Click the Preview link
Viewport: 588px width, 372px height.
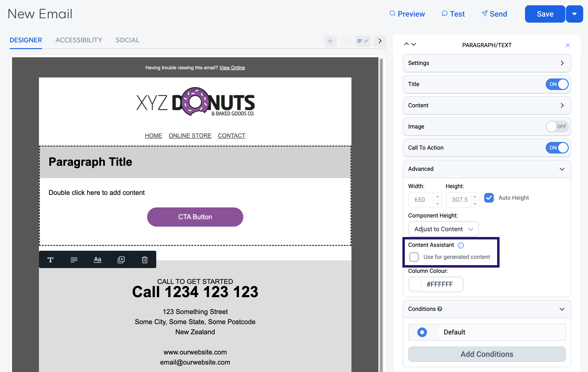(407, 14)
